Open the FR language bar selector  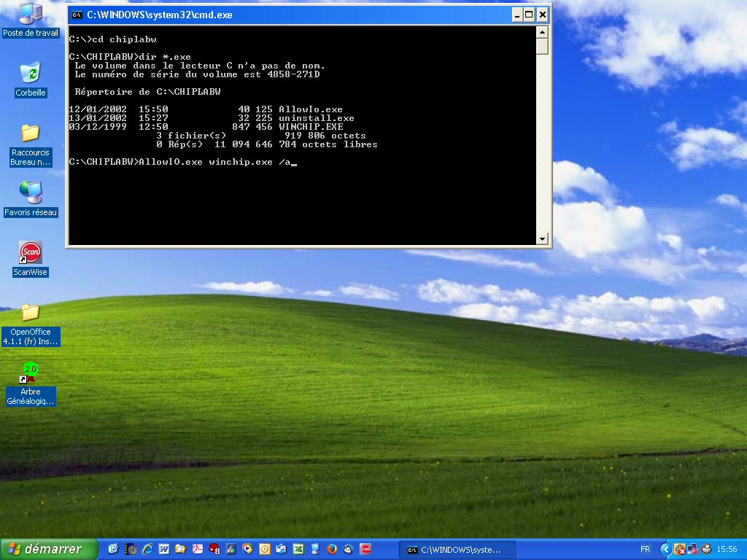pyautogui.click(x=645, y=549)
